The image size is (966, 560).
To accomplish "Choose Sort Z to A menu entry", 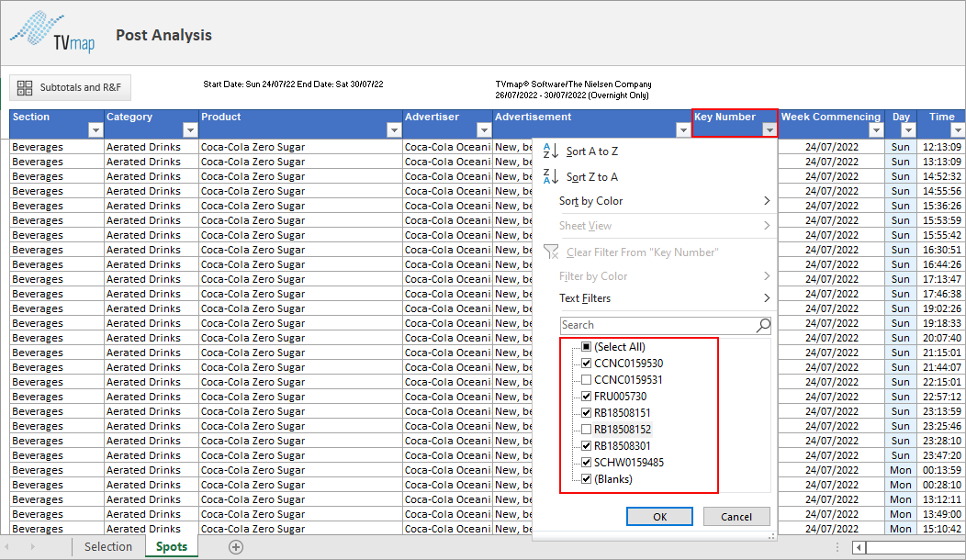I will point(655,177).
